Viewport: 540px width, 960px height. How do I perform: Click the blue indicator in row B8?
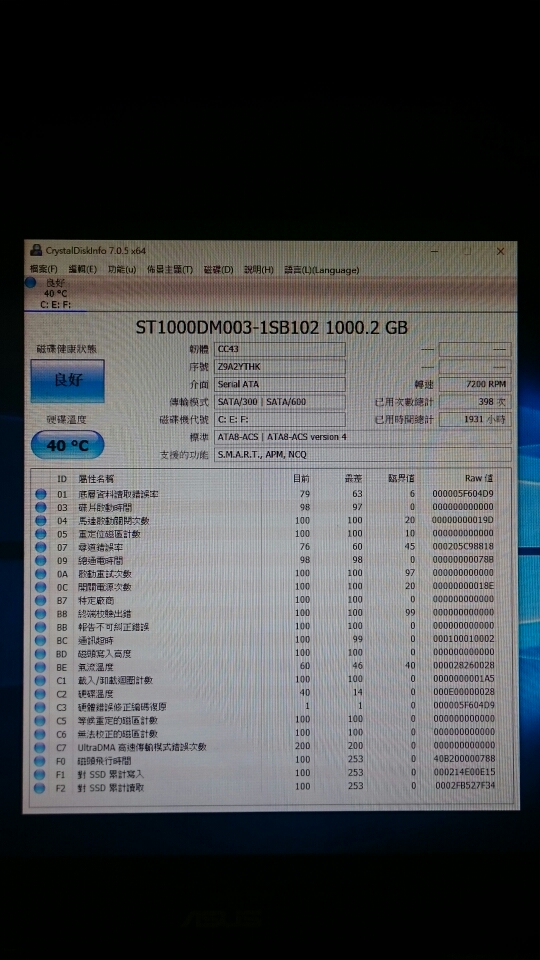pyautogui.click(x=41, y=613)
